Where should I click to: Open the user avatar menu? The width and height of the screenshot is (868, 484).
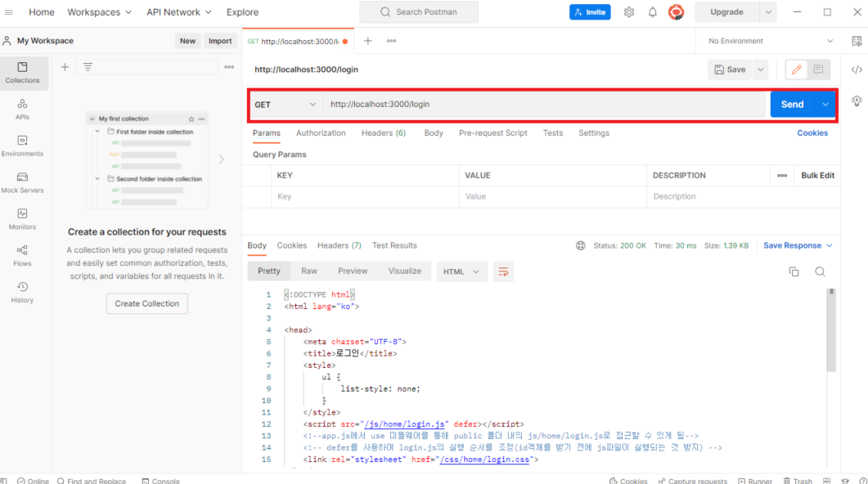[x=676, y=12]
